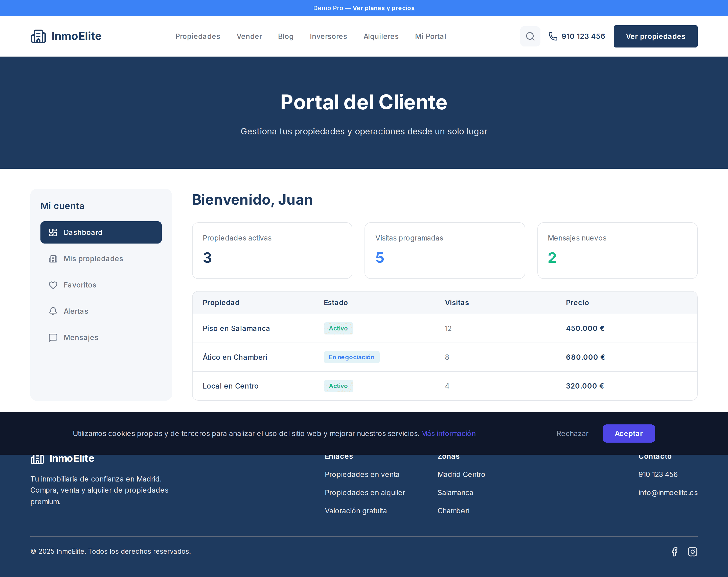Click the InmoElite building logo in the header
Viewport: 728px width, 577px height.
(38, 36)
